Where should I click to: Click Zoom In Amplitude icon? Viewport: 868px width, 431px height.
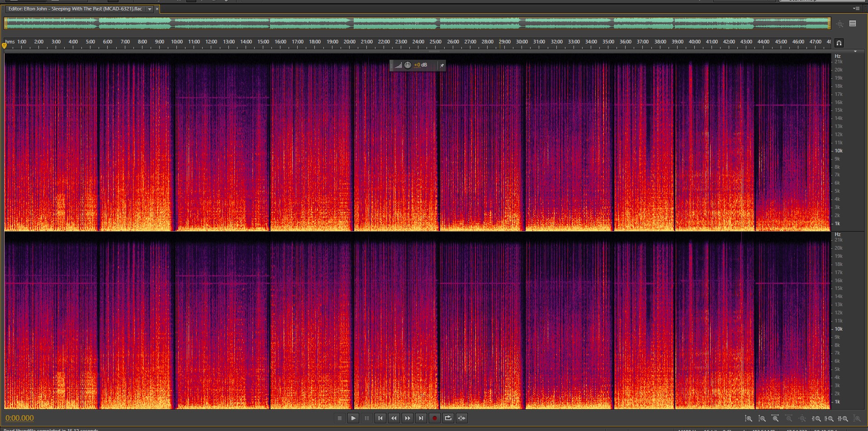click(749, 419)
